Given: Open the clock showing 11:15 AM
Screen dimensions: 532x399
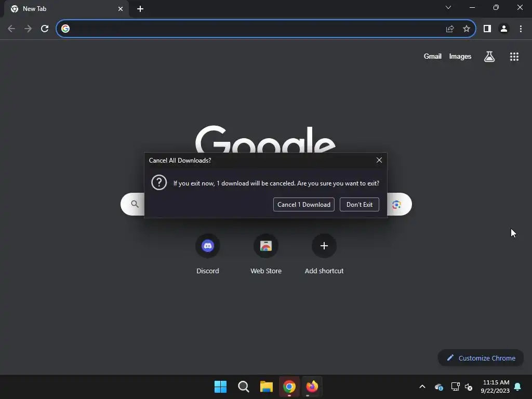Looking at the screenshot, I should 495,387.
